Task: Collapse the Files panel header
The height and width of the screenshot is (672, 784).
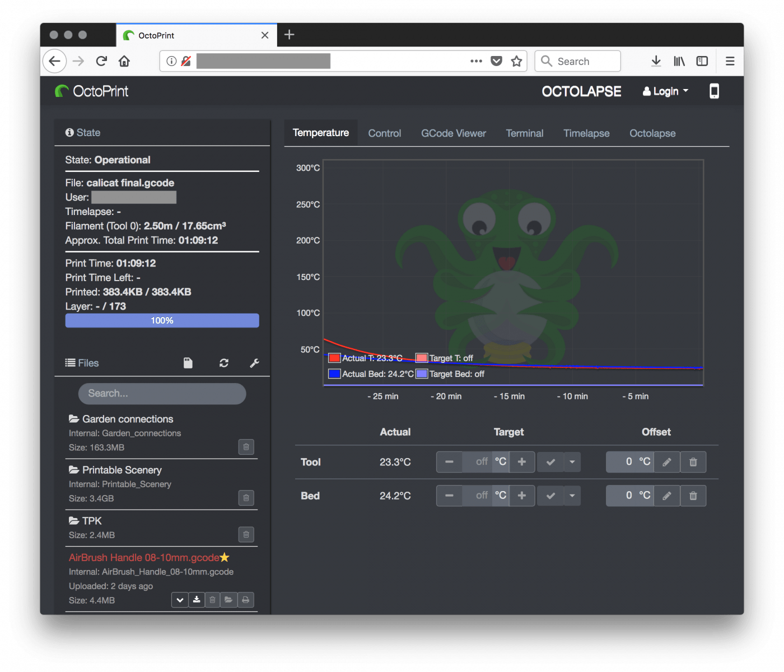Action: coord(82,363)
